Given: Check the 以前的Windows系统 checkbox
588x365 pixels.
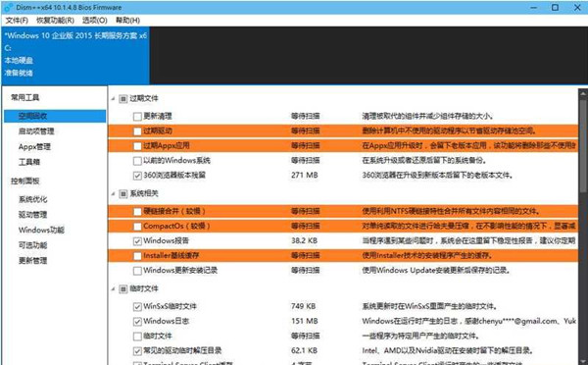Looking at the screenshot, I should pos(137,161).
